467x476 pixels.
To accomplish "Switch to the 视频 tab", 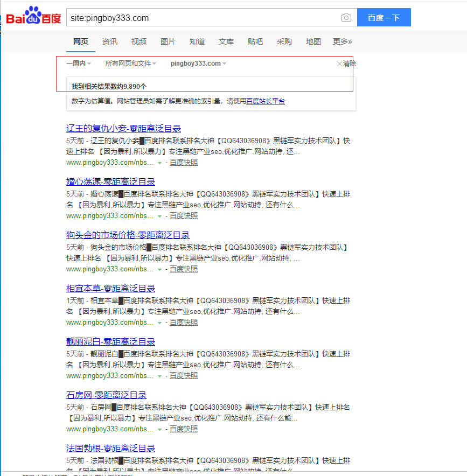I will [139, 41].
